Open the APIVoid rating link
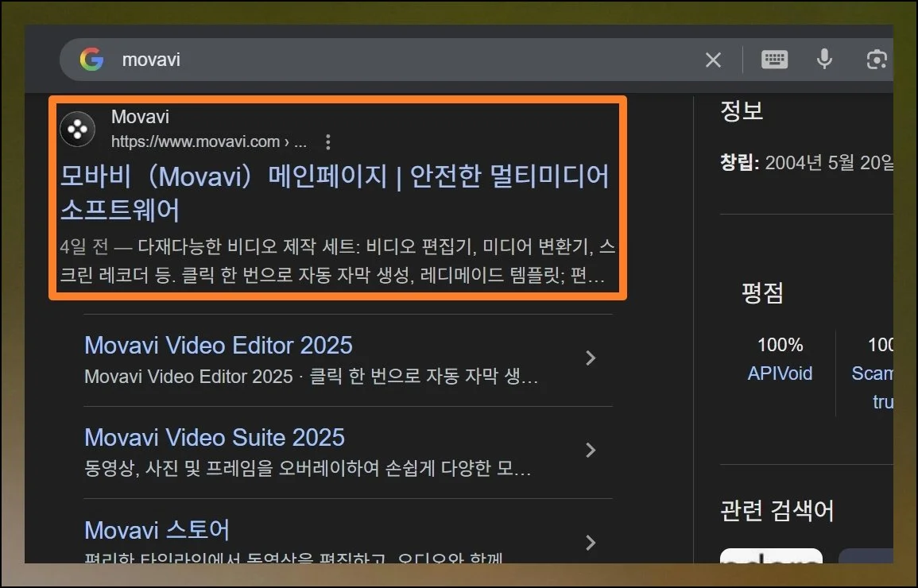The height and width of the screenshot is (588, 918). [x=780, y=373]
